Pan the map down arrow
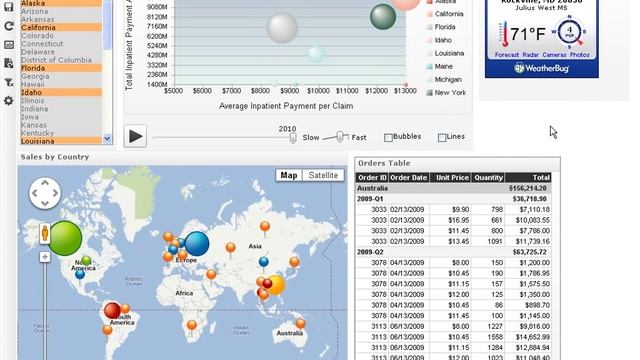 tap(45, 203)
